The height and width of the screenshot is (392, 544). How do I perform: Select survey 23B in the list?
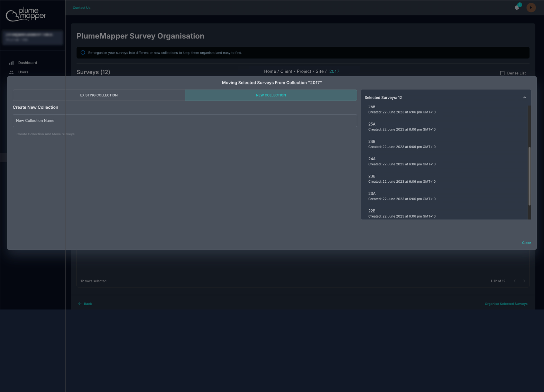(x=402, y=179)
